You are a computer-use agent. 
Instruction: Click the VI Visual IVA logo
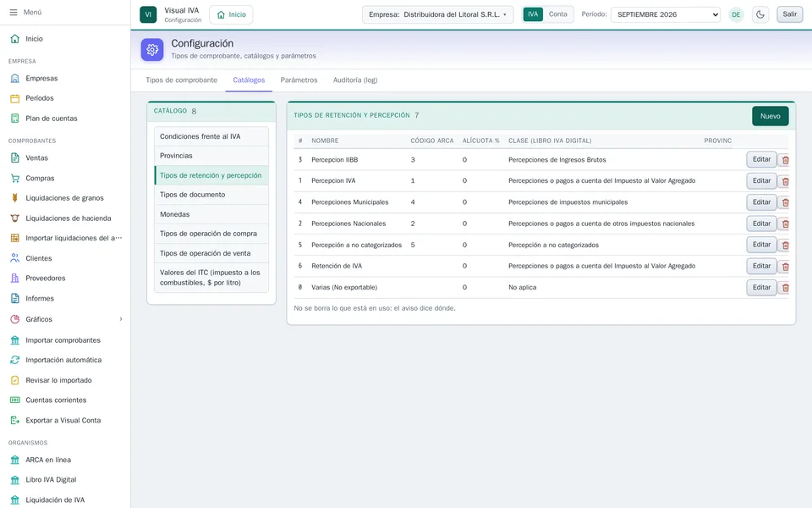pos(148,14)
